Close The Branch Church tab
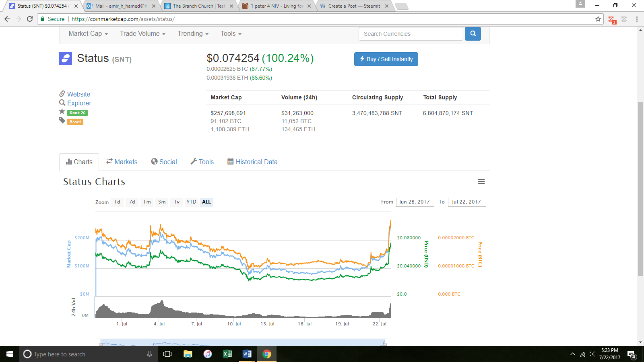Image resolution: width=644 pixels, height=362 pixels. pyautogui.click(x=231, y=6)
